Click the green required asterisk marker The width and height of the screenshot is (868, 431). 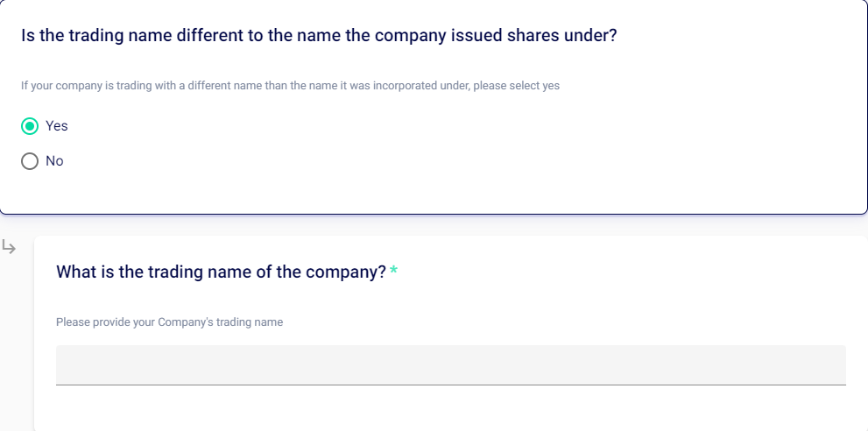pos(394,272)
